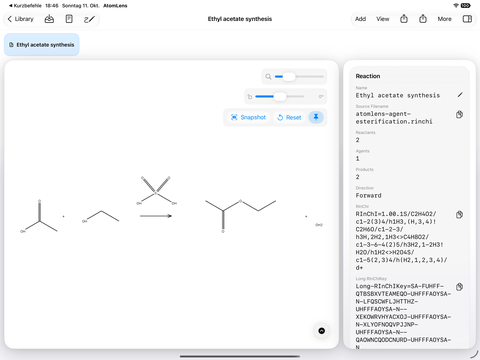The width and height of the screenshot is (480, 360).
Task: Click the Ethyl acetate synthesis name field
Action: click(398, 95)
